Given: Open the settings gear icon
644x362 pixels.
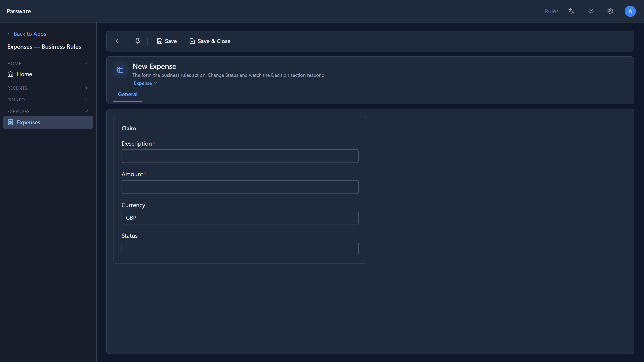Looking at the screenshot, I should (610, 11).
